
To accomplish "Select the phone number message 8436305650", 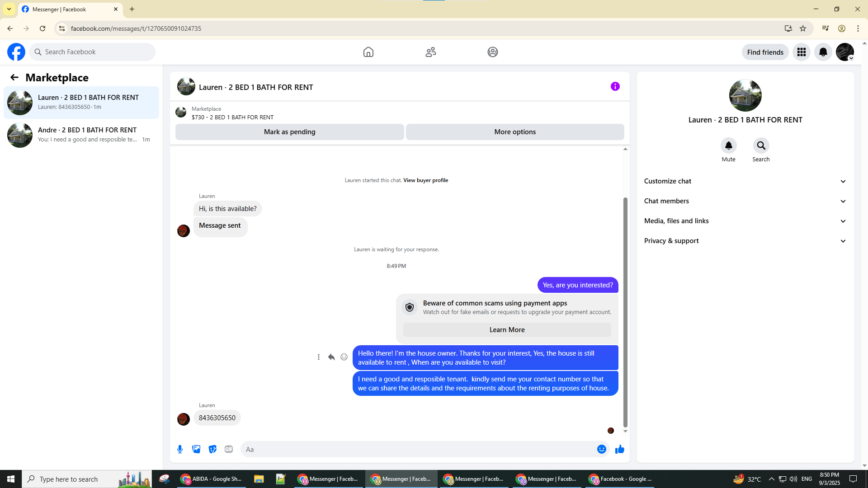I will 217,418.
